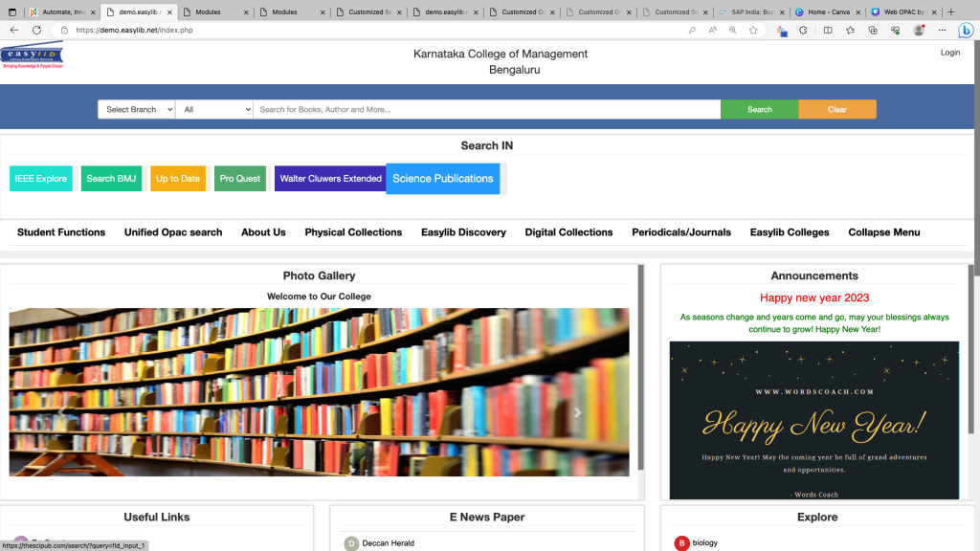Click the Deccan Herald D icon
The width and height of the screenshot is (980, 551).
click(351, 543)
